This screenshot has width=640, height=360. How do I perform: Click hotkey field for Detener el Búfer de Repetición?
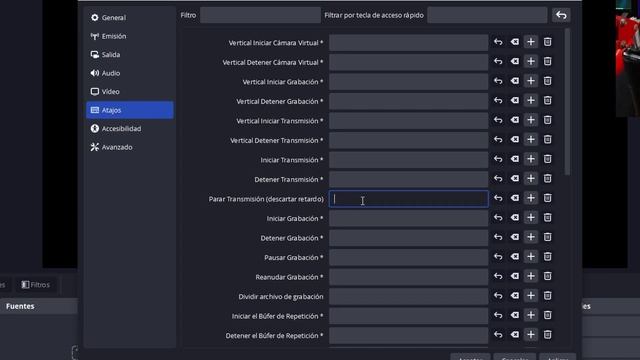pyautogui.click(x=408, y=336)
